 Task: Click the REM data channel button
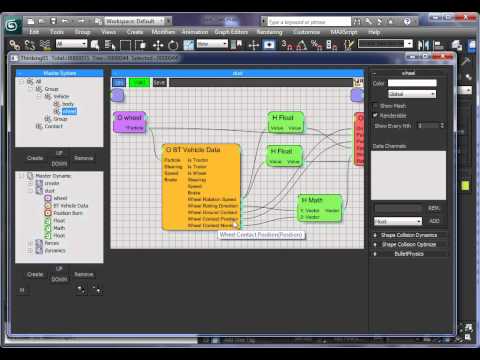click(434, 208)
